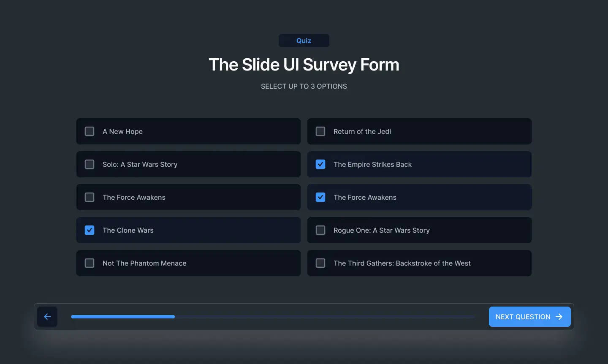
Task: Click the Not The Phantom Menace label text
Action: pyautogui.click(x=144, y=263)
